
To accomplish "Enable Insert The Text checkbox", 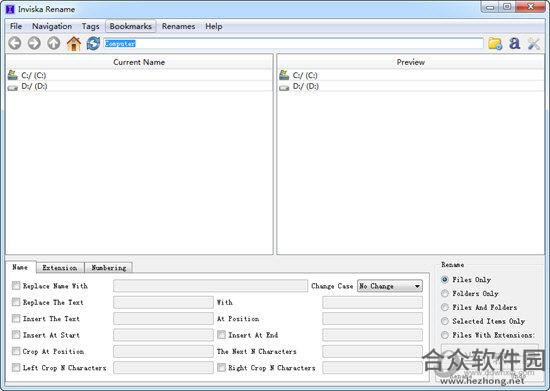I will point(16,318).
